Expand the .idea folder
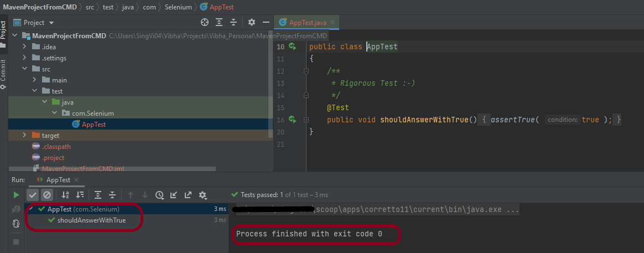The width and height of the screenshot is (644, 253). click(x=25, y=47)
